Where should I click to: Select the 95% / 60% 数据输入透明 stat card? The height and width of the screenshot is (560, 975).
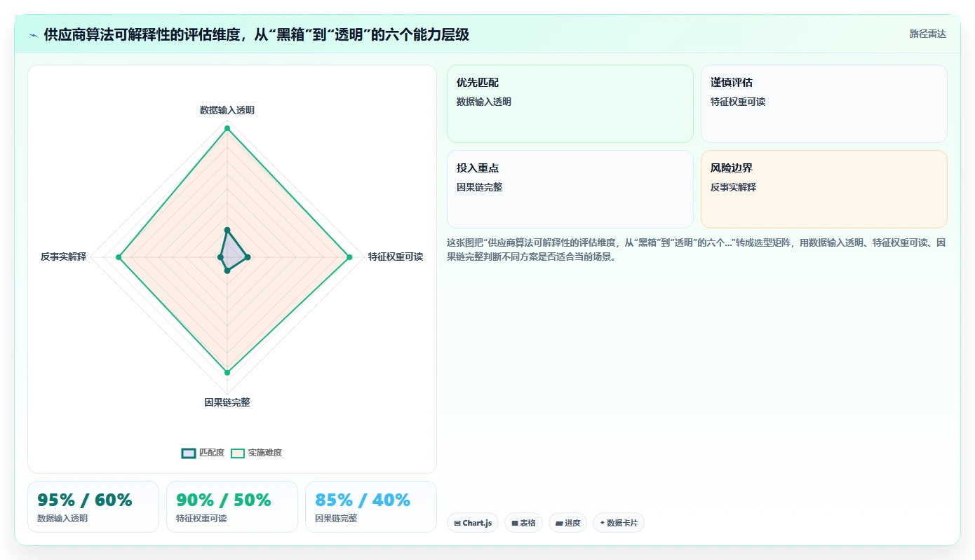(x=93, y=507)
